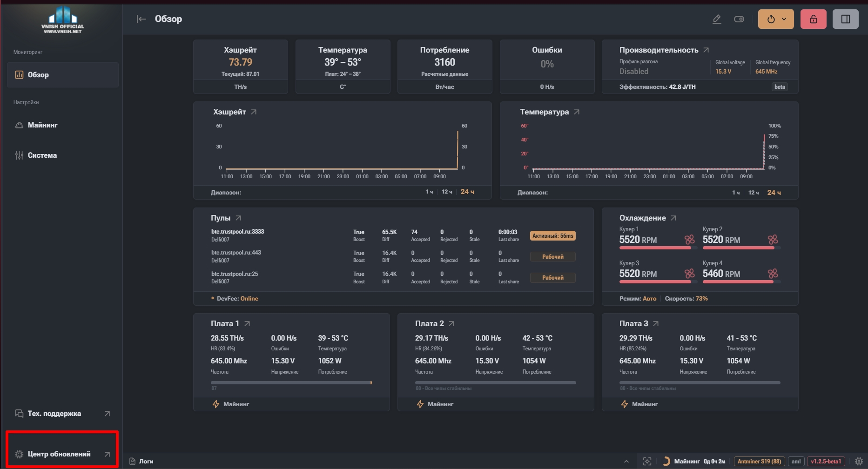Select 24 ч range on Хэшрейт chart

pyautogui.click(x=467, y=192)
